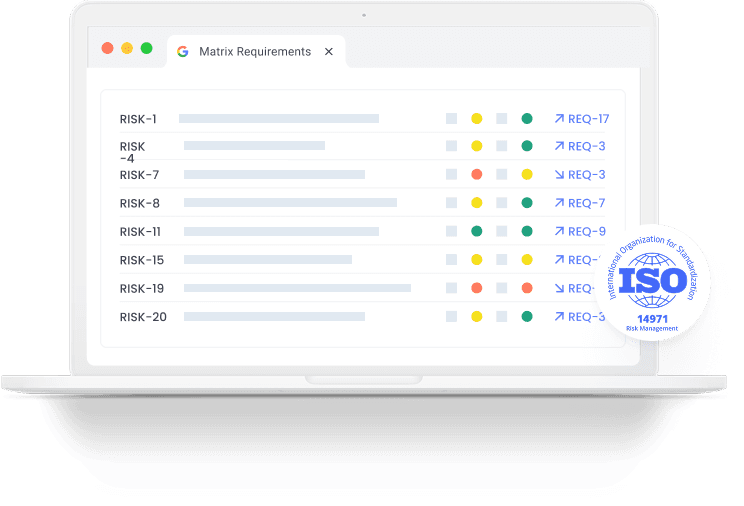This screenshot has height=506, width=744.
Task: Click the down-right arrow icon in RISK-7 row
Action: [x=559, y=175]
